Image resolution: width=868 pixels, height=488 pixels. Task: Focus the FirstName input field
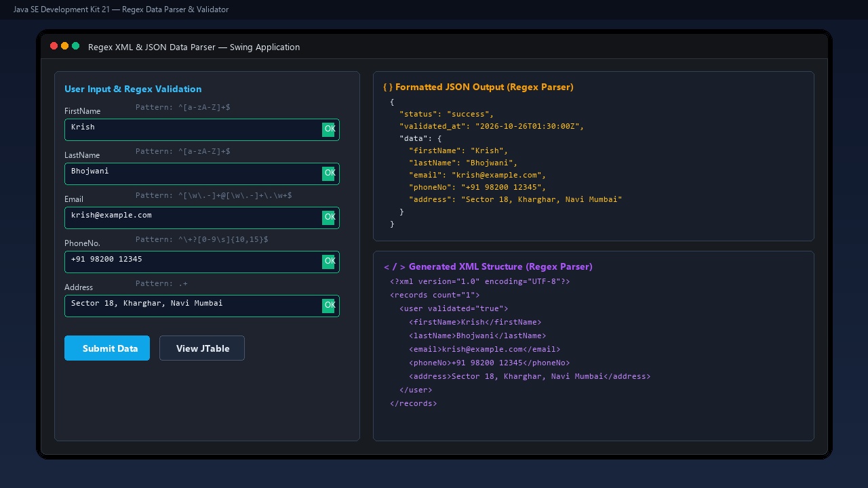(x=201, y=130)
